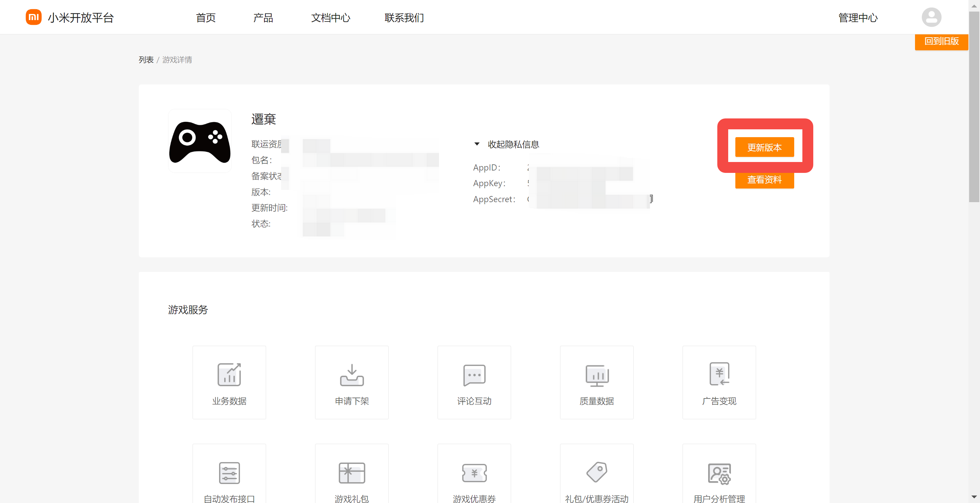Click the AppID: label
The width and height of the screenshot is (980, 503).
coord(487,167)
